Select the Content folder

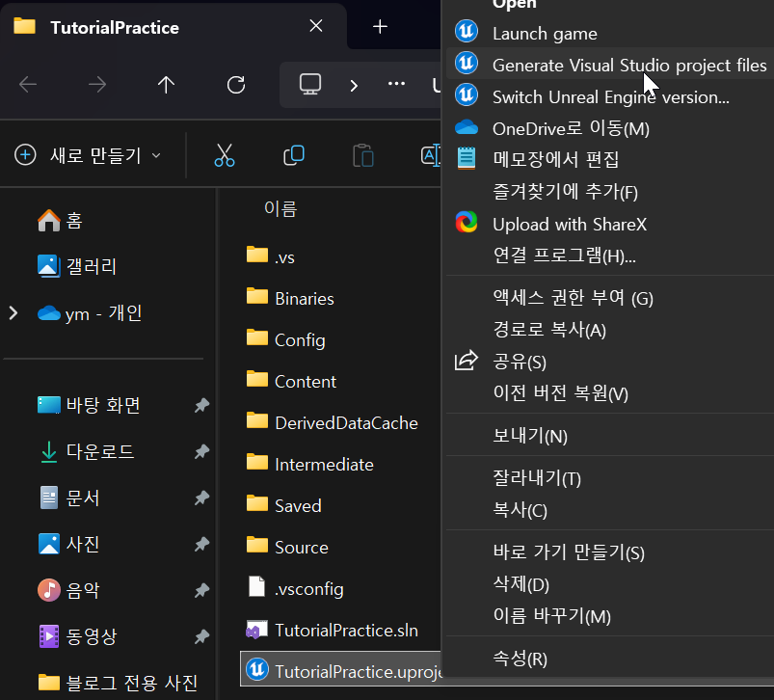point(292,381)
